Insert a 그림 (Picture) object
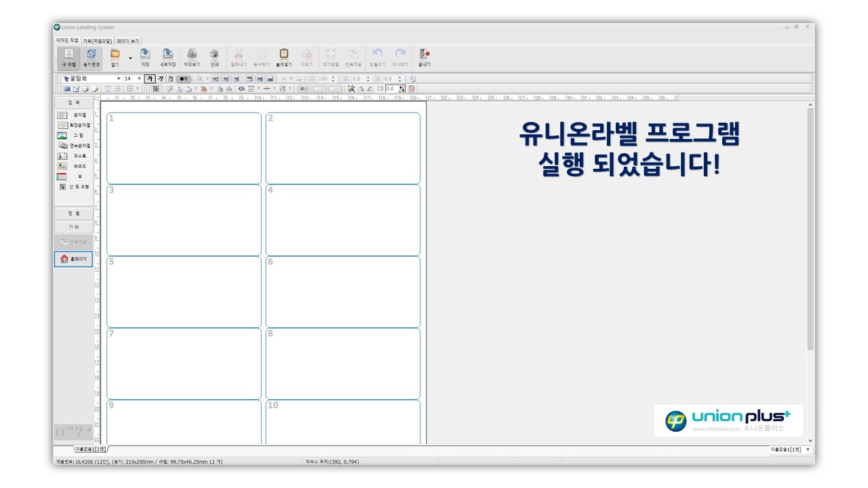Image resolution: width=868 pixels, height=488 pixels. pos(73,136)
